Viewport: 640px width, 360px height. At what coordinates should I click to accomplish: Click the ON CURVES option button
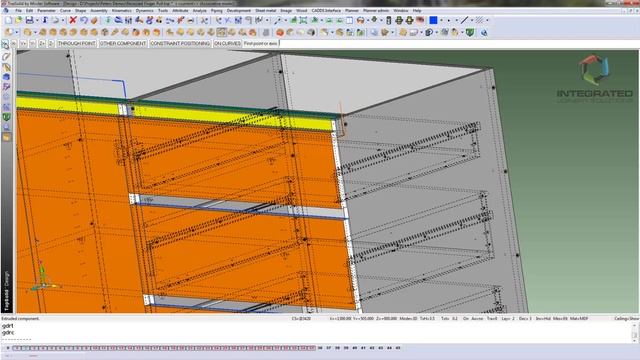[227, 43]
